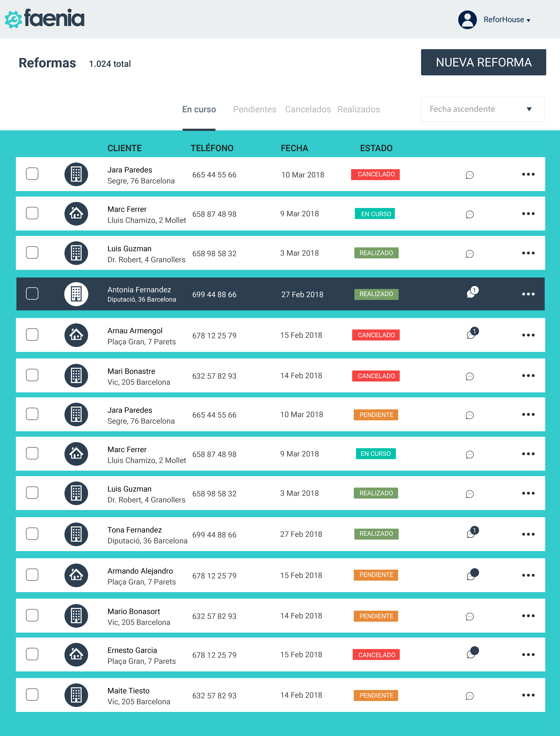Switch to the Pendientes tab

[x=254, y=109]
